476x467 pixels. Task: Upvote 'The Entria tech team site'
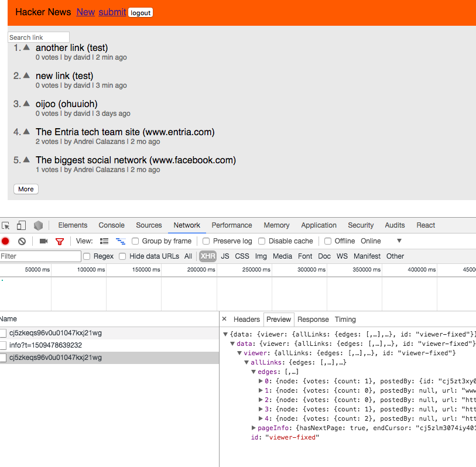tap(27, 132)
